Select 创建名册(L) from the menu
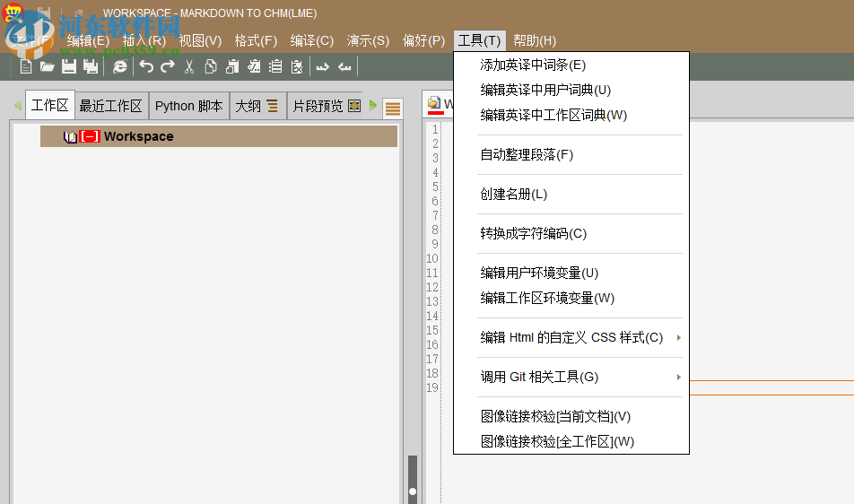 [x=571, y=195]
